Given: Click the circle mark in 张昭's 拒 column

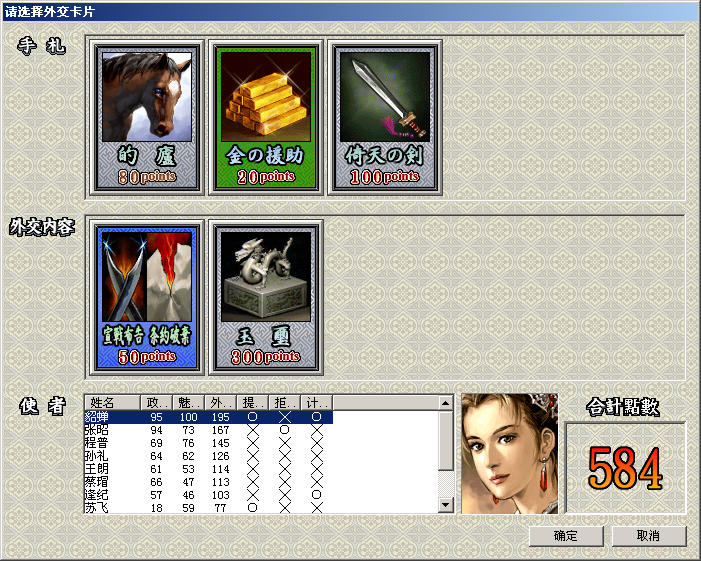Looking at the screenshot, I should tap(284, 430).
